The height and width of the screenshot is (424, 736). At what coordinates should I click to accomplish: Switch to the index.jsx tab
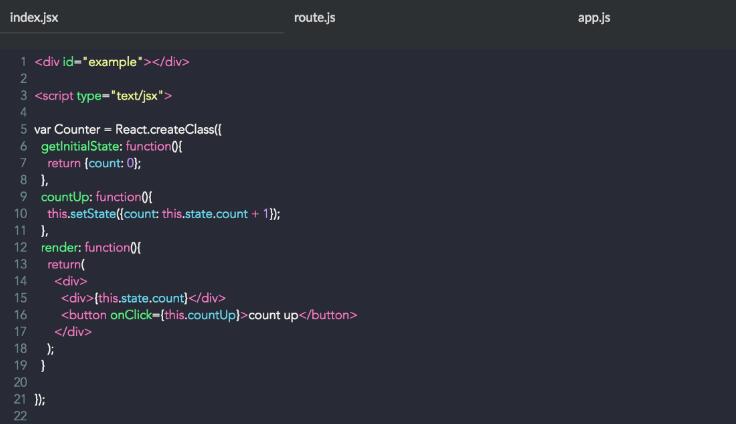pyautogui.click(x=34, y=18)
